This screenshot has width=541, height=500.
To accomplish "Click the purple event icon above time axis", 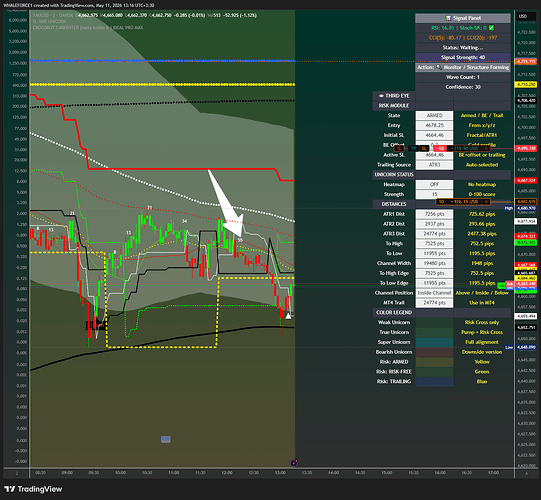I will pyautogui.click(x=294, y=463).
